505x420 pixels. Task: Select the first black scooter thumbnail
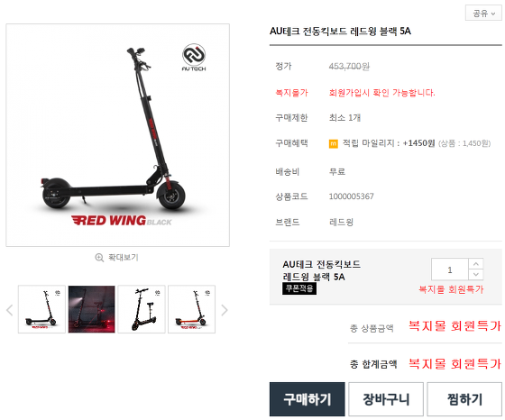pos(41,309)
